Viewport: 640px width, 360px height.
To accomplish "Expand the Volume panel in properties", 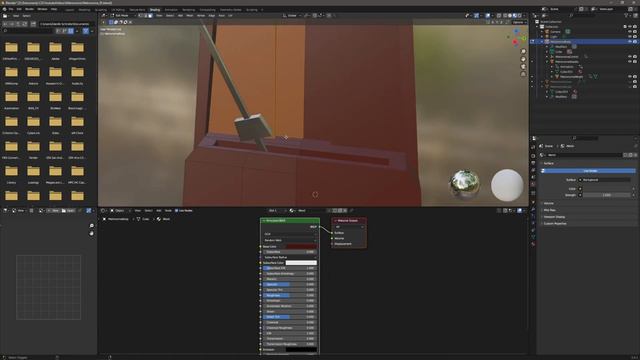I will (x=549, y=203).
